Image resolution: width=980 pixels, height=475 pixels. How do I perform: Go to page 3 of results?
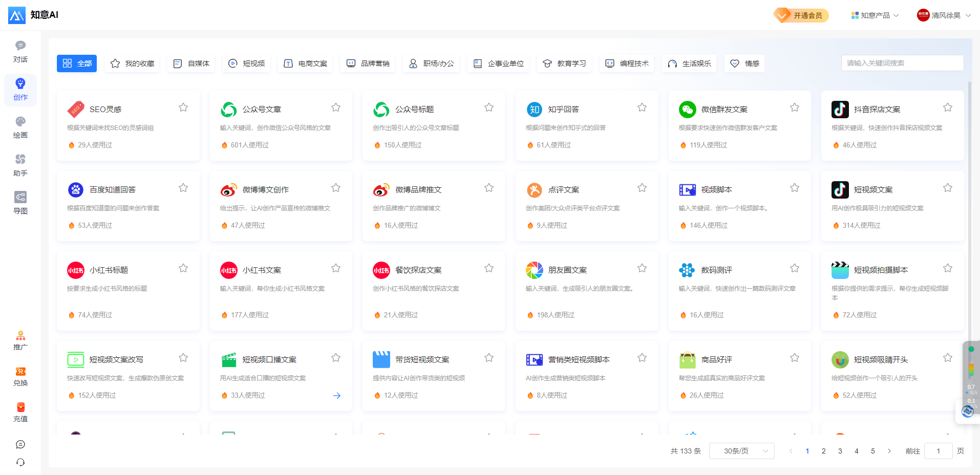pos(840,451)
